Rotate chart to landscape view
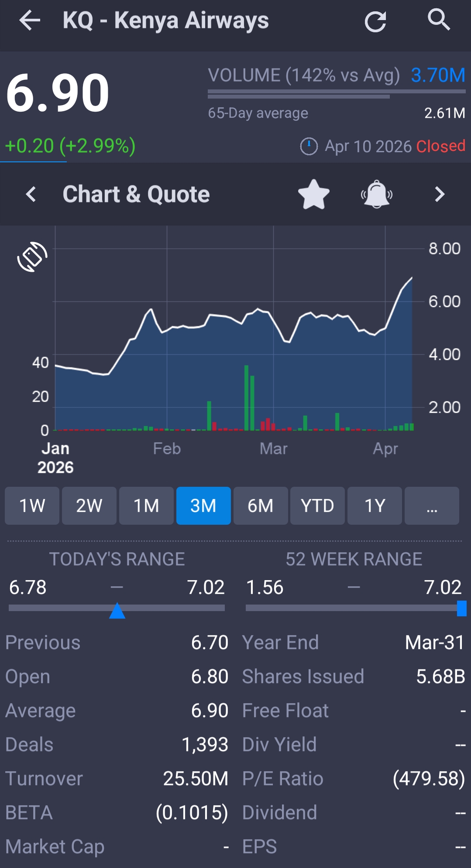 click(32, 256)
